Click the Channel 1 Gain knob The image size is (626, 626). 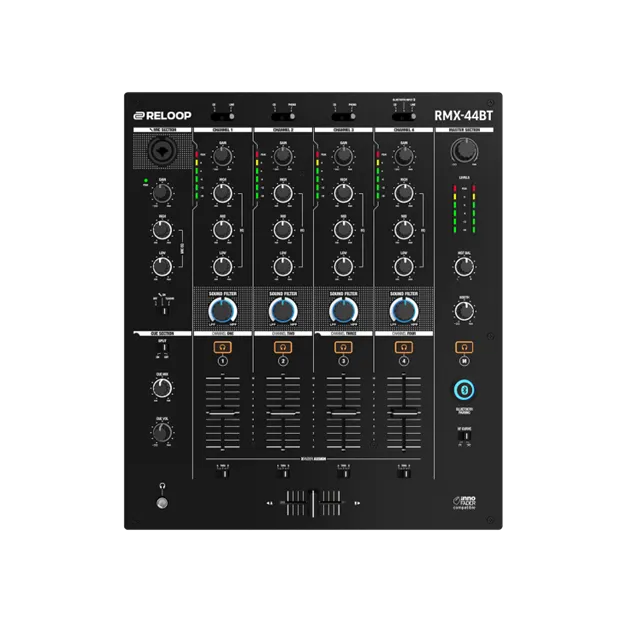tap(223, 156)
